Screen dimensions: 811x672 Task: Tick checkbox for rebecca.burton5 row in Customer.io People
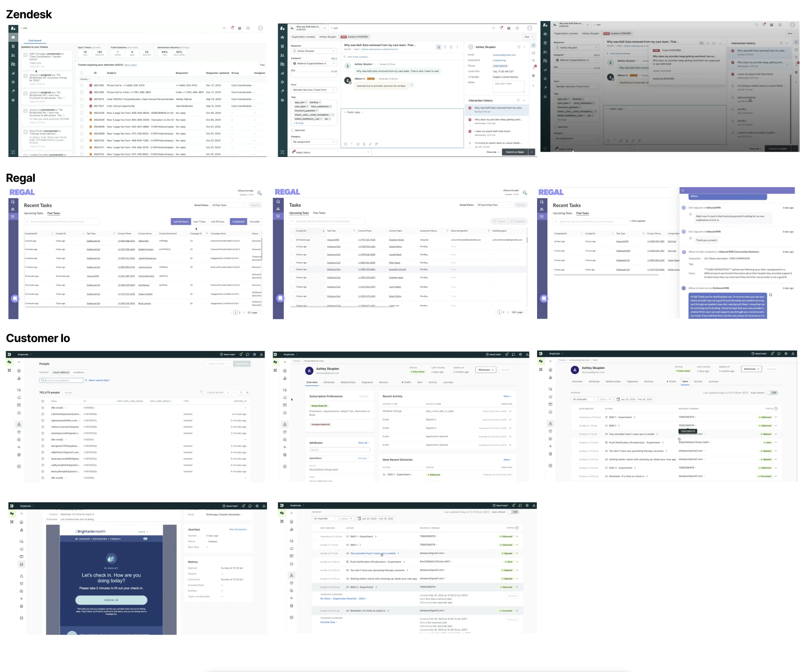[x=43, y=427]
